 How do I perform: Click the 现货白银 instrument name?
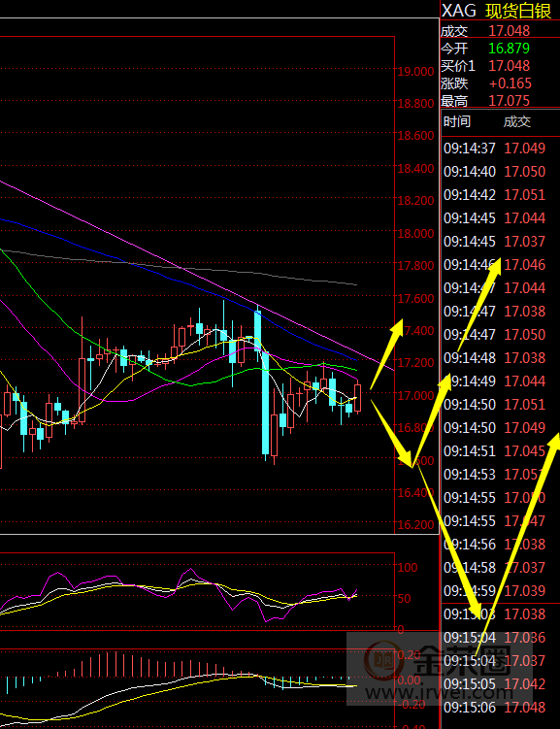518,11
